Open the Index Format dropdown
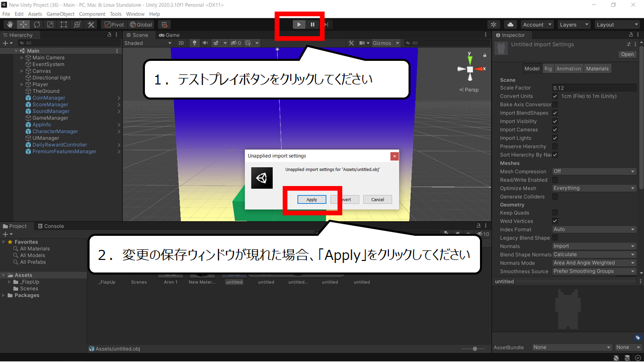This screenshot has width=644, height=362. 594,229
